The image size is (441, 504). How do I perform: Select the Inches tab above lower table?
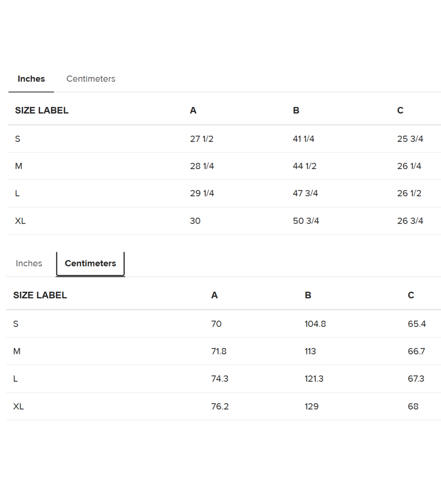[29, 263]
